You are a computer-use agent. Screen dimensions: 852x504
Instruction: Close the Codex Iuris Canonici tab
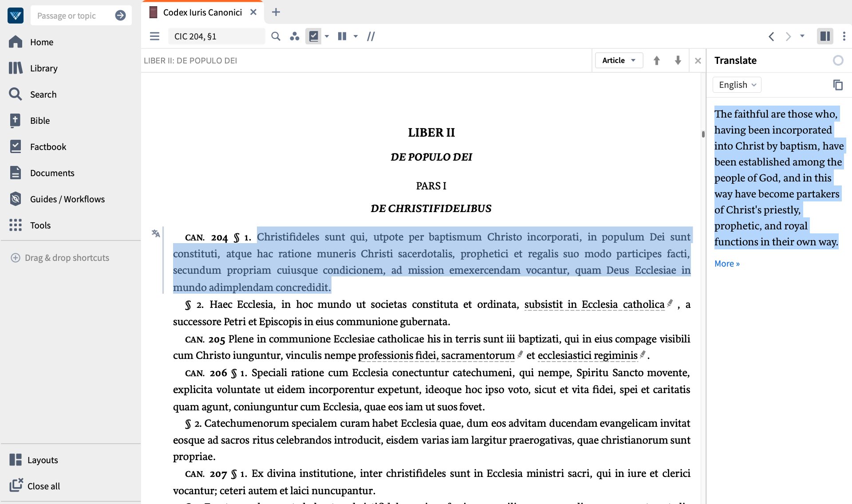pyautogui.click(x=253, y=12)
